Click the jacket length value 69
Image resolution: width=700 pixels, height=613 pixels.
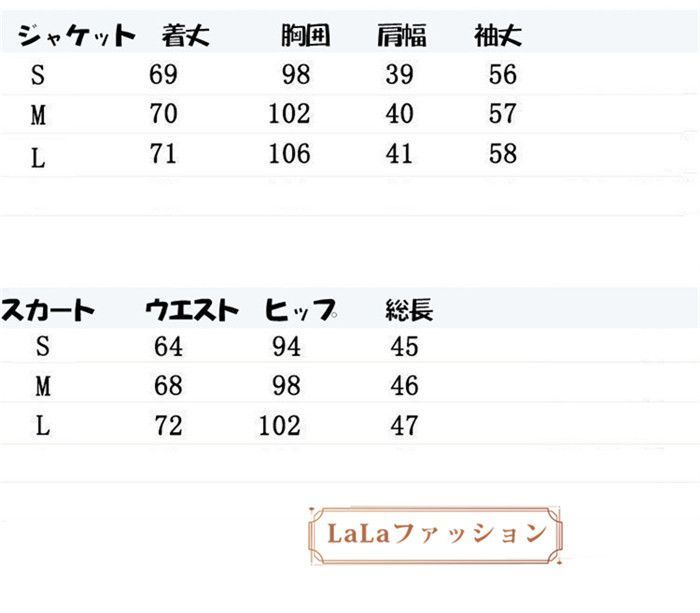click(x=163, y=74)
